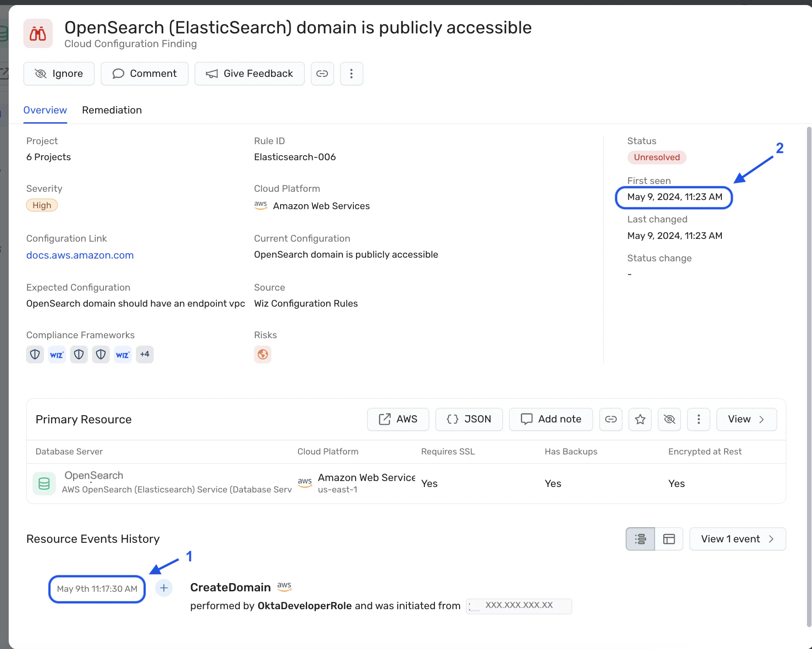Open Primary Resource three-dot menu

[x=698, y=419]
